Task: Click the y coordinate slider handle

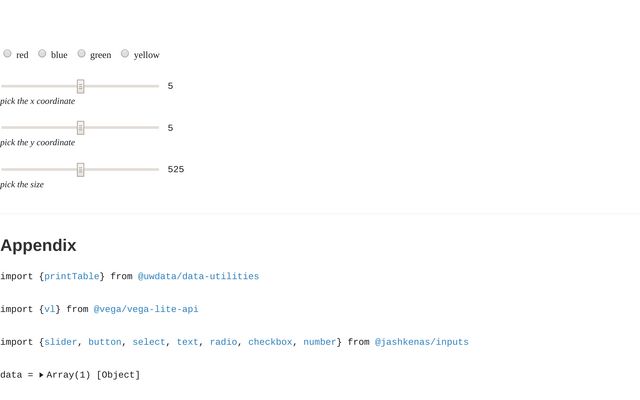Action: coord(80,128)
